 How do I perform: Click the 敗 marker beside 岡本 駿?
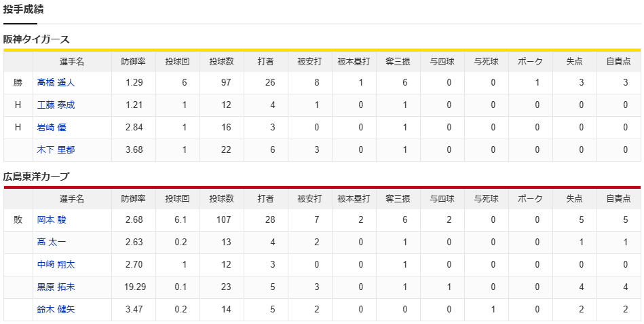(18, 220)
